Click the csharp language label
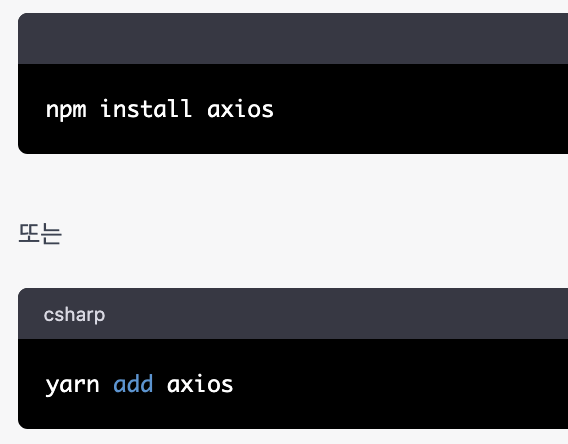This screenshot has height=444, width=568. pos(74,315)
